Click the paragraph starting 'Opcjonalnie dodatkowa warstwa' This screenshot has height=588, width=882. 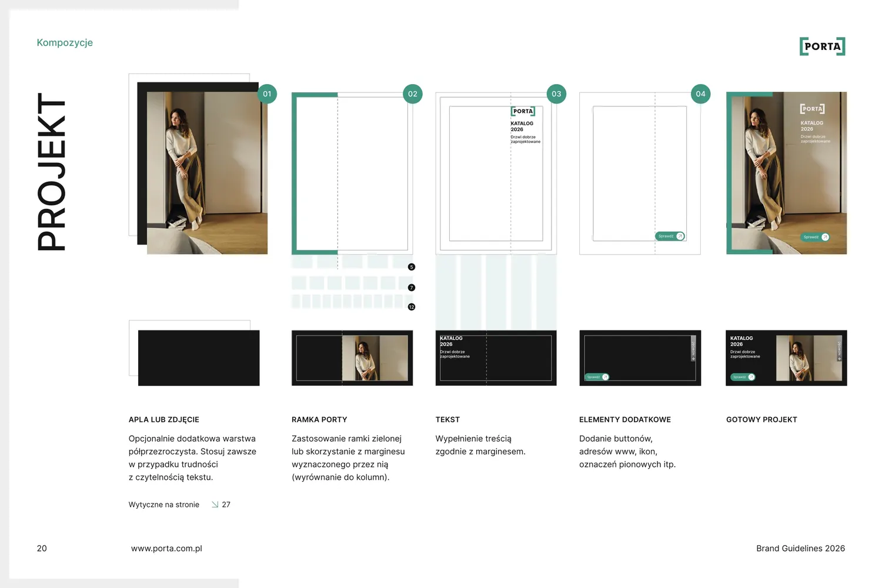point(192,458)
